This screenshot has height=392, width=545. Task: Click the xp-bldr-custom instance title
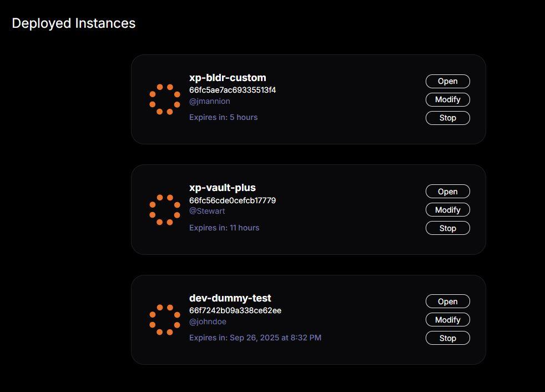click(x=228, y=78)
